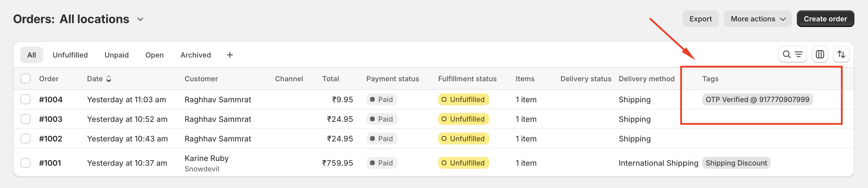The height and width of the screenshot is (188, 868).
Task: Click Orders page title
Action: pos(34,19)
